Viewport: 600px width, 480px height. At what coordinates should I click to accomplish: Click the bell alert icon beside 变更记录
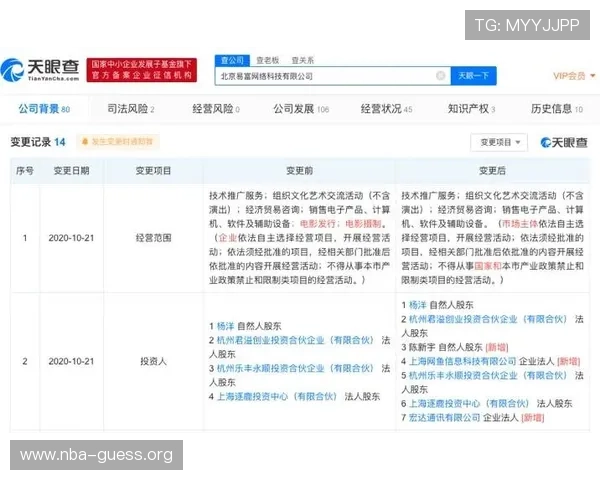click(85, 142)
